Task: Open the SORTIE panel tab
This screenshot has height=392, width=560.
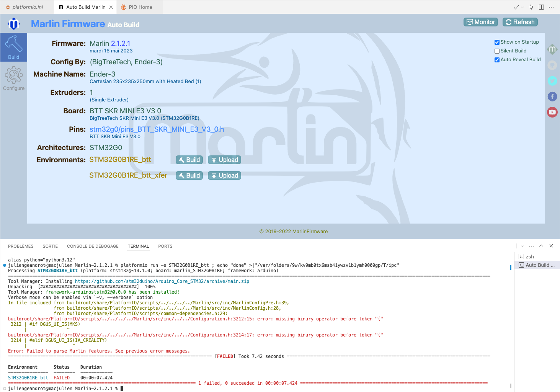Action: tap(50, 246)
